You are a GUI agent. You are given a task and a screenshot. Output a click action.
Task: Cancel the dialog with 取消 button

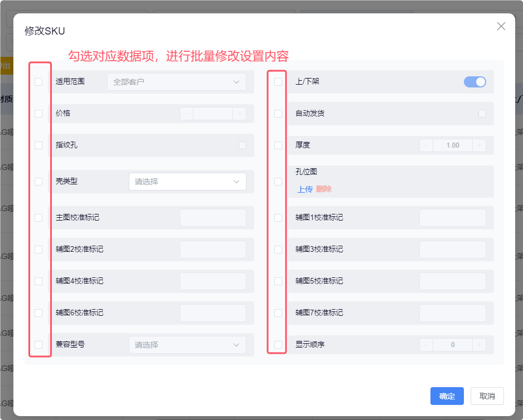point(487,396)
